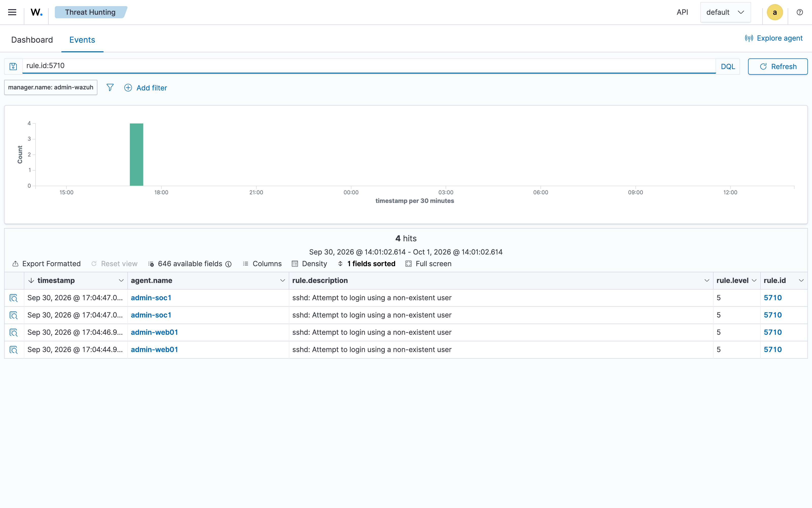Switch to the Dashboard tab
The height and width of the screenshot is (508, 812).
coord(32,40)
